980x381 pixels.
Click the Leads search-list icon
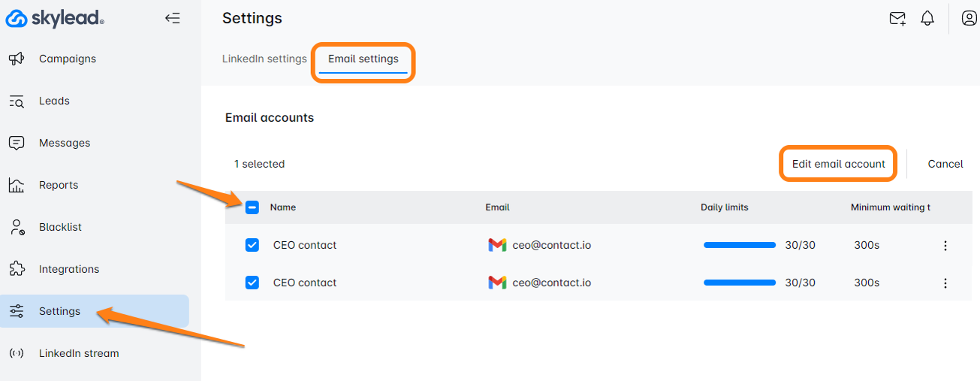[17, 101]
